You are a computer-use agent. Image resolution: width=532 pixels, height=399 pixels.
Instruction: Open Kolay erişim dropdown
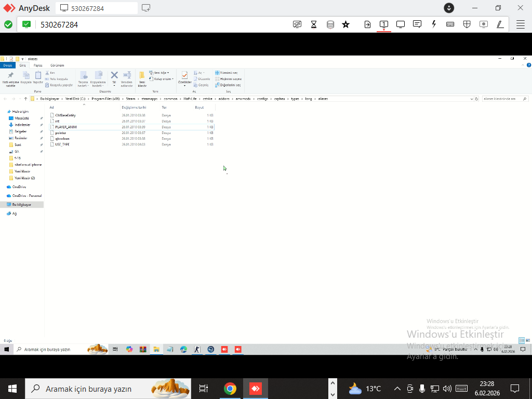coord(161,79)
